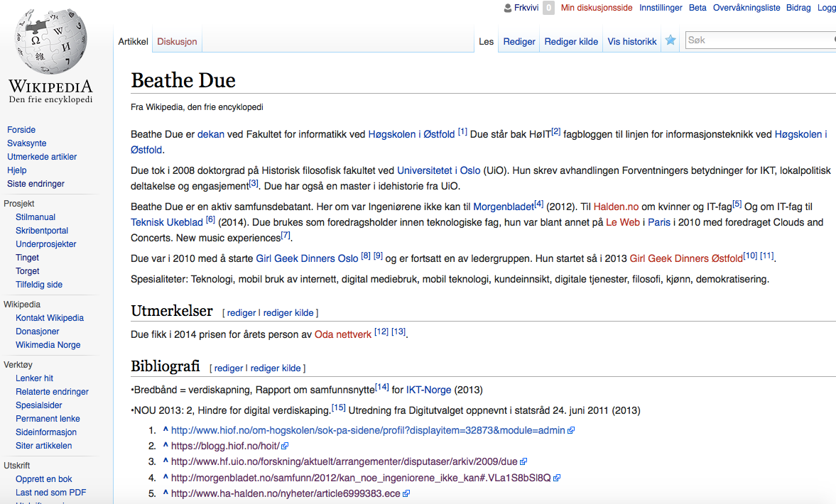Click Last ned som PDF
The width and height of the screenshot is (836, 504).
point(50,492)
